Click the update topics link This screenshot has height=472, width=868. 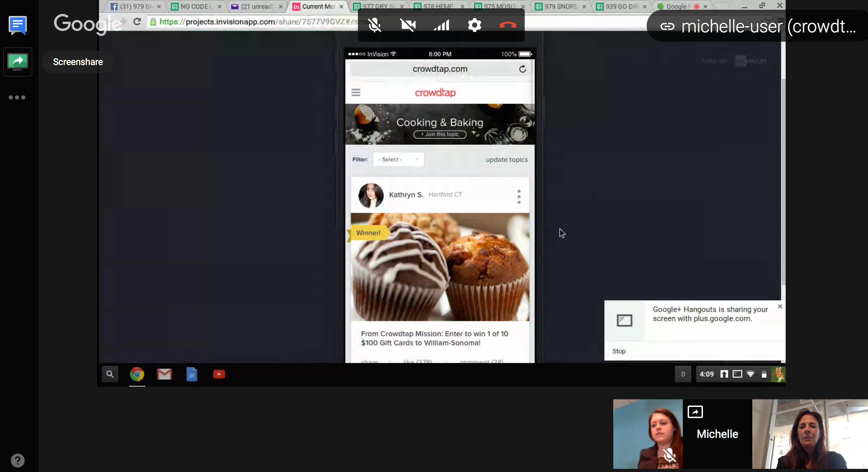tap(507, 160)
